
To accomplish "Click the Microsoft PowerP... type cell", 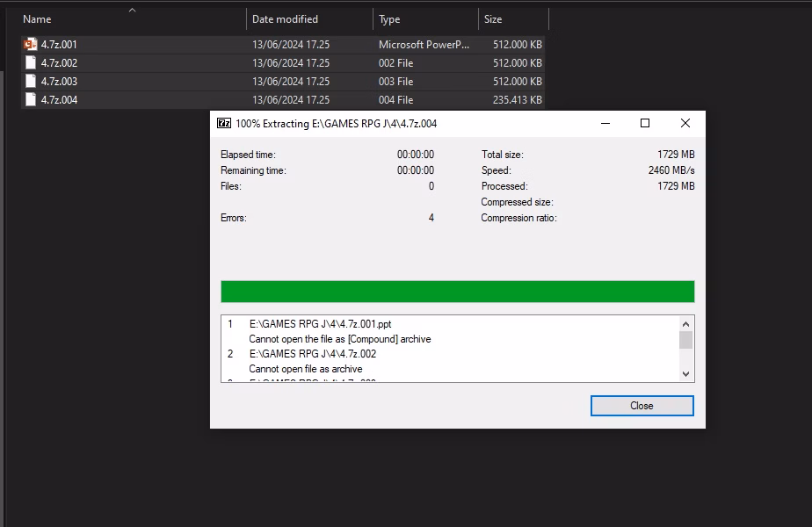I will (424, 45).
